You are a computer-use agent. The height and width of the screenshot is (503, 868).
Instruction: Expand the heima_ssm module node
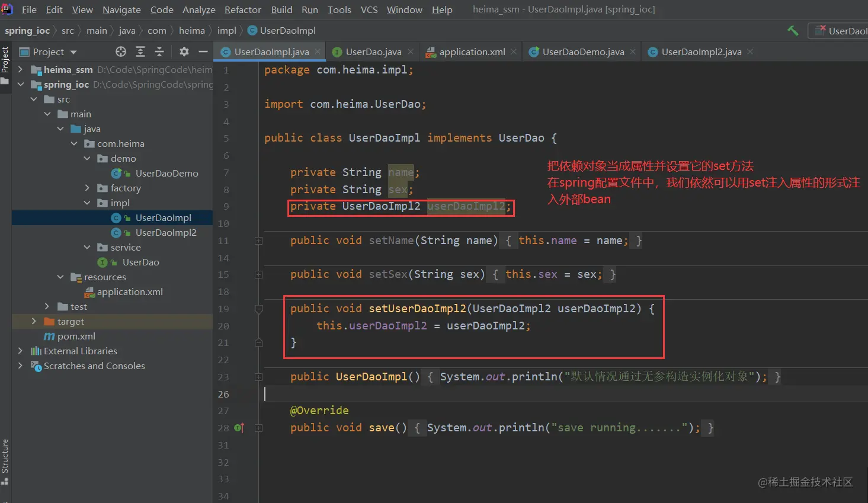pos(21,69)
